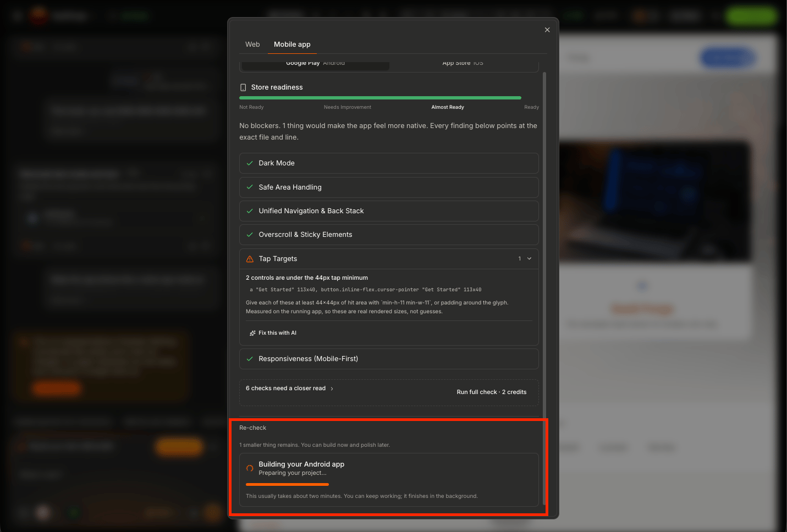Click the "Get Started" 113x40 code line
787x532 pixels.
(x=366, y=290)
